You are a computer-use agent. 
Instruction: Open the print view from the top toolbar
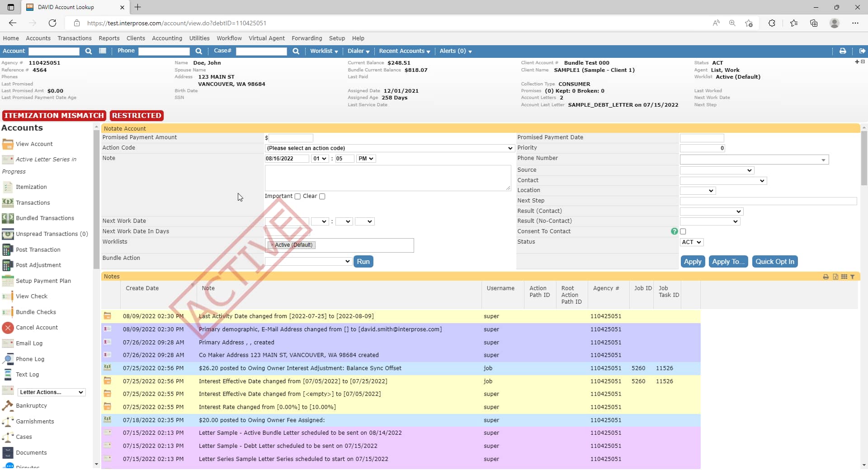pyautogui.click(x=842, y=51)
